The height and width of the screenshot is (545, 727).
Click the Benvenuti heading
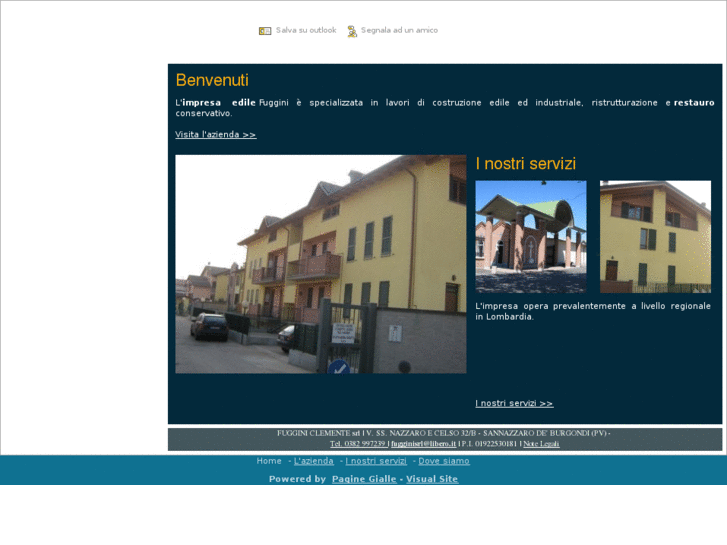click(212, 80)
